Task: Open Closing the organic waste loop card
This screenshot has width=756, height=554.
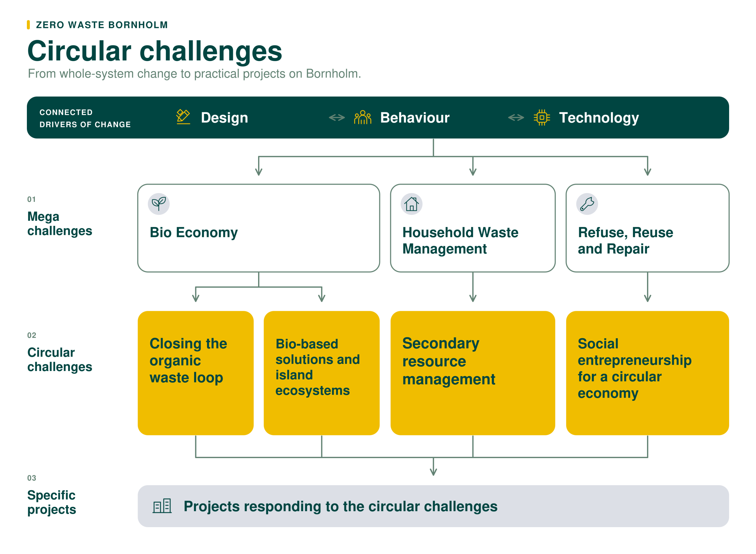Action: point(195,373)
